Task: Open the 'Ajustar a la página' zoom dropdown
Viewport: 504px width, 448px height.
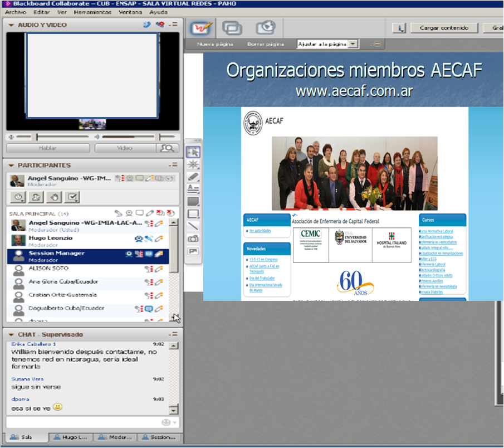Action: tap(353, 43)
